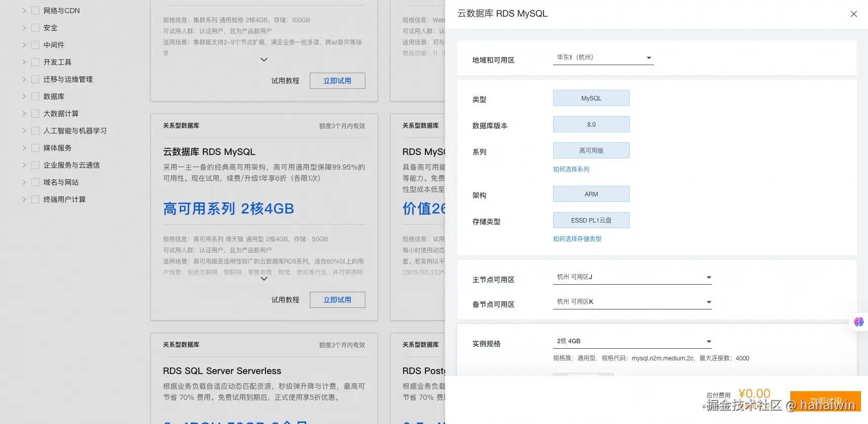This screenshot has width=868, height=424.
Task: Tick the 安全 checkbox
Action: pyautogui.click(x=35, y=28)
